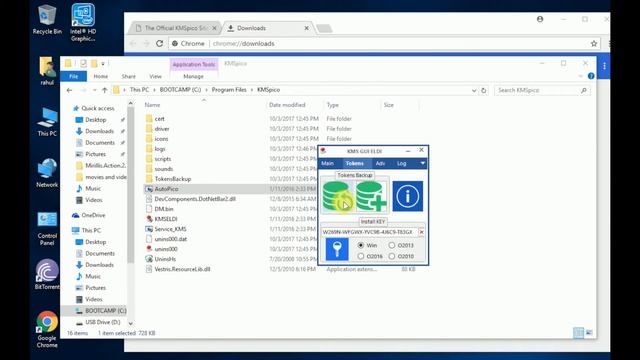
Task: Open the Network desktop icon
Action: click(47, 173)
